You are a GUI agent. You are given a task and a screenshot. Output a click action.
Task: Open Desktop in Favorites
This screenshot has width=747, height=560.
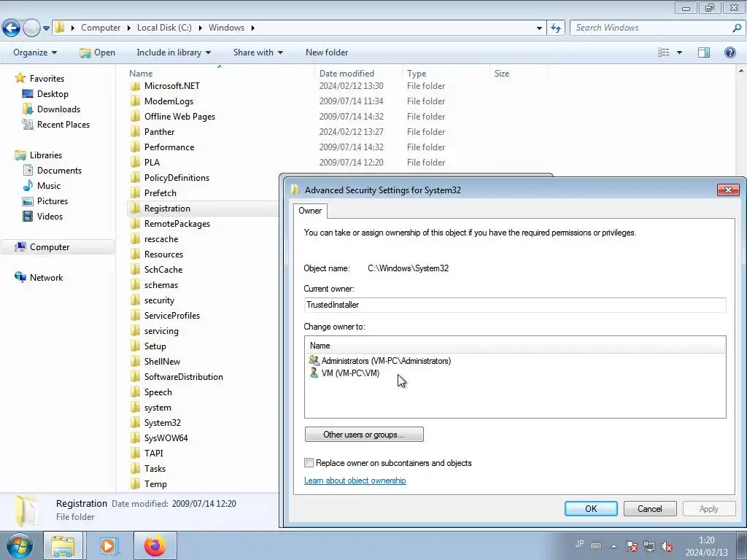coord(53,94)
